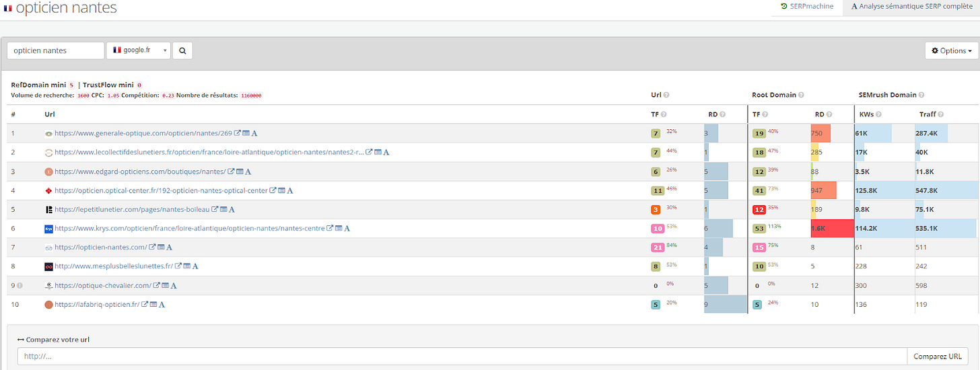Image resolution: width=980 pixels, height=370 pixels.
Task: Click the TF badge 3 for lepetitlunetier.com
Action: point(655,209)
